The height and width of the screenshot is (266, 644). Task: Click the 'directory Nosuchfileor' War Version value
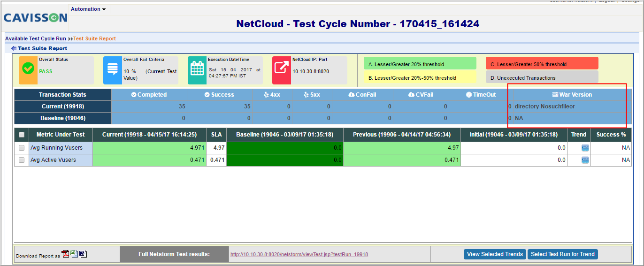point(544,106)
